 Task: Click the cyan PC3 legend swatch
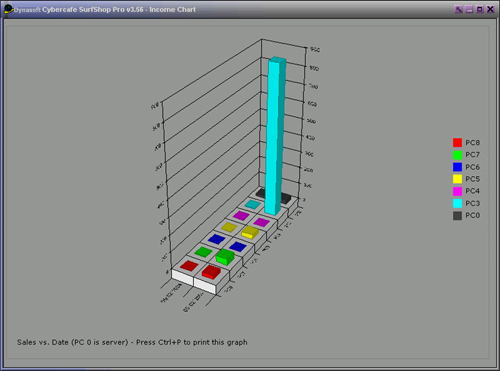click(457, 203)
